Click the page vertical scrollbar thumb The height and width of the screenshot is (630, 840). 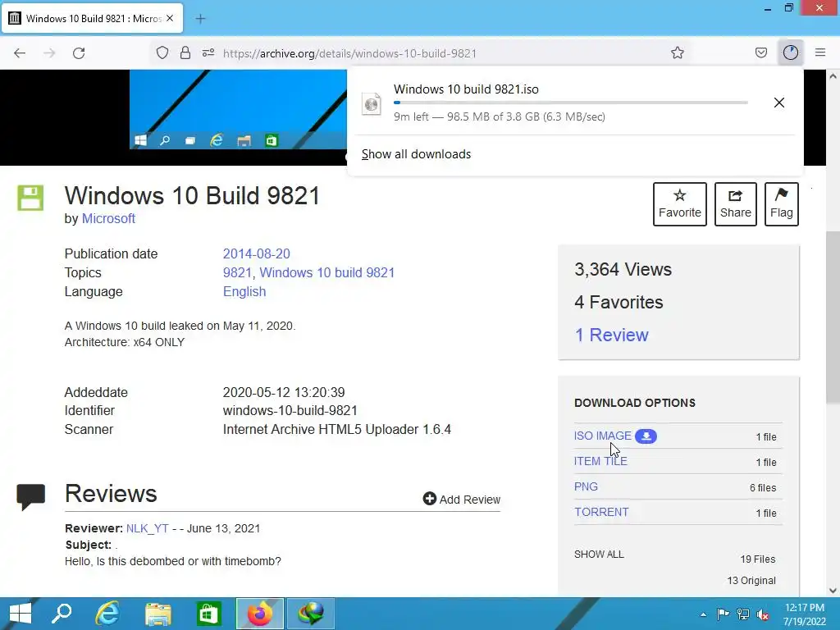[833, 317]
